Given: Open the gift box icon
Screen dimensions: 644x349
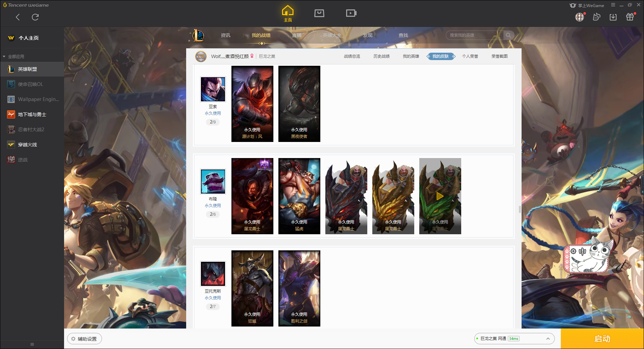Looking at the screenshot, I should pos(630,17).
